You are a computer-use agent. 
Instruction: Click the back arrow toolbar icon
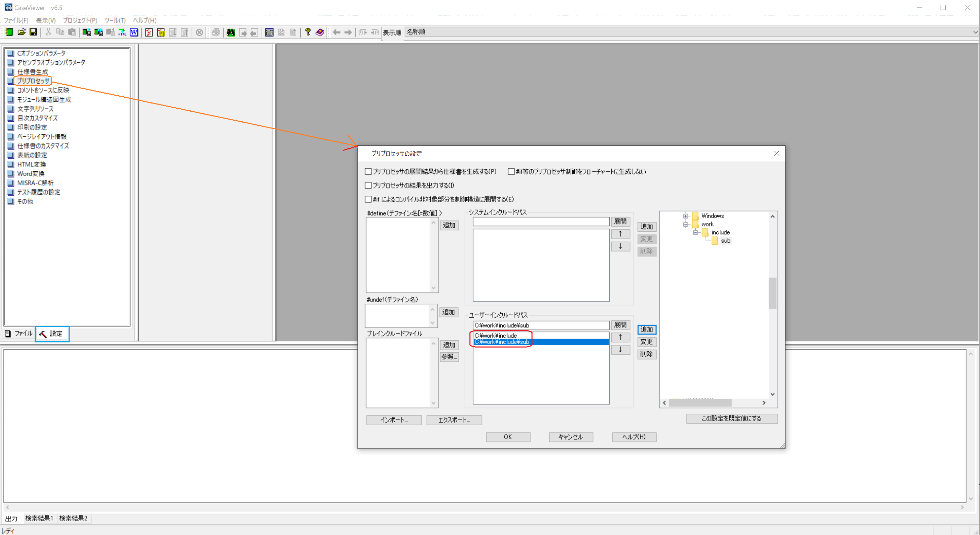(336, 32)
